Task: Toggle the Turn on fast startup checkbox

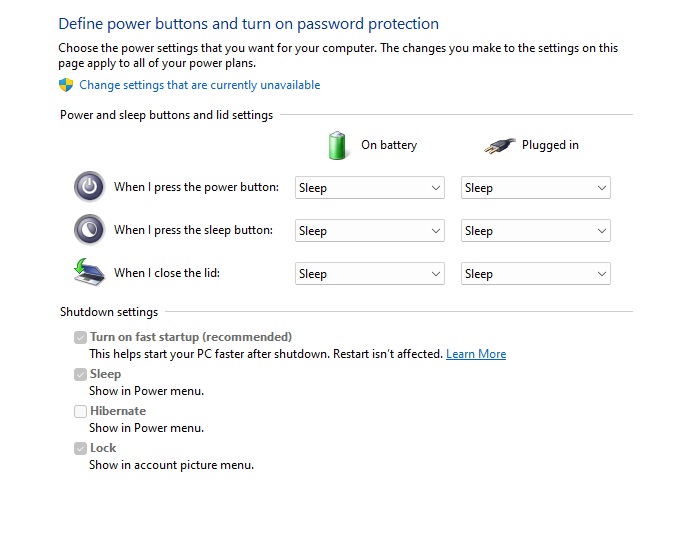Action: (80, 338)
